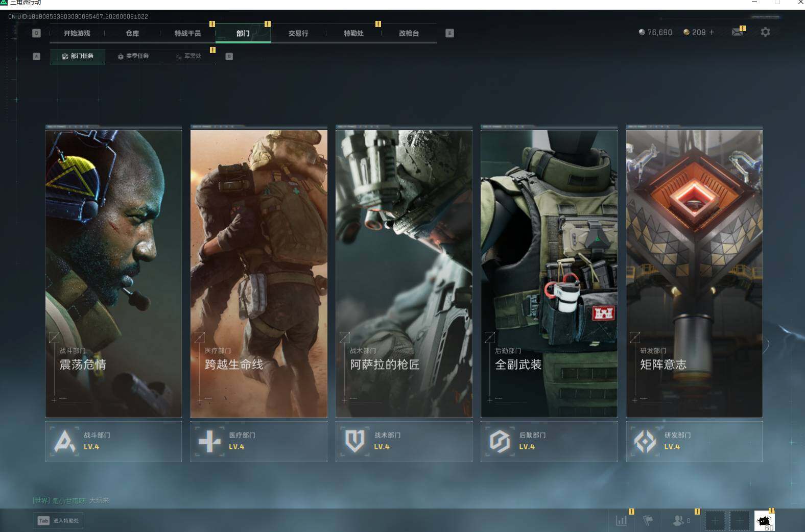Click the first empty squad slot plus
This screenshot has height=532, width=805.
(x=715, y=521)
